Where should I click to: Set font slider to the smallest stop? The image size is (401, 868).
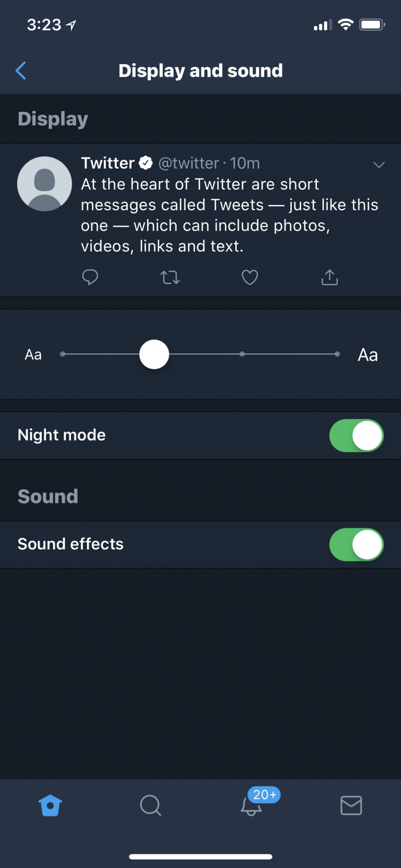coord(63,354)
